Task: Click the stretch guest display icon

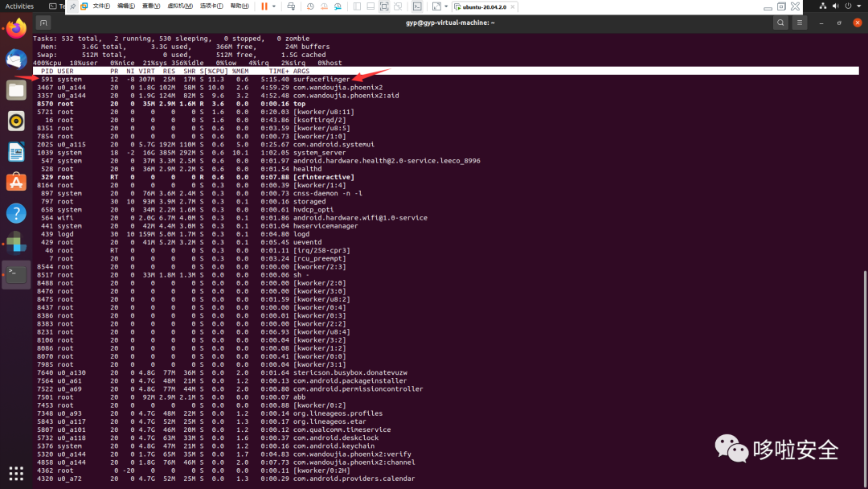Action: (x=436, y=6)
